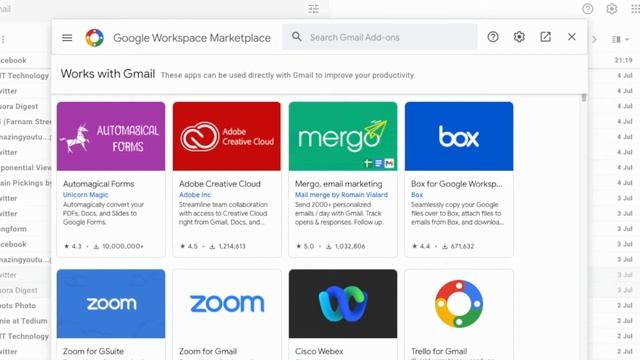Image resolution: width=640 pixels, height=360 pixels.
Task: Click the Box developer link
Action: click(417, 195)
